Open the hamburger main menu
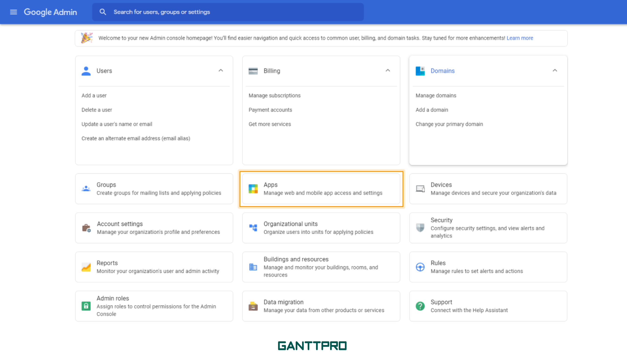 click(x=13, y=12)
